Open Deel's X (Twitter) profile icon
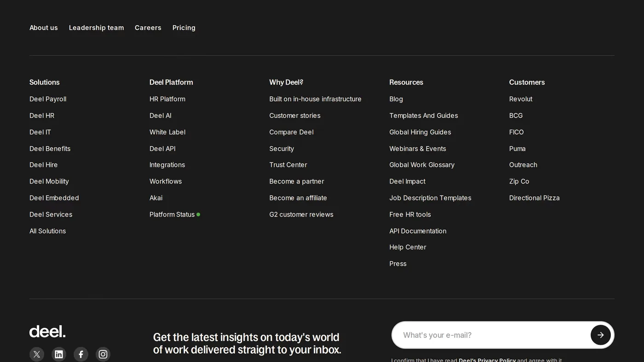 click(x=37, y=354)
